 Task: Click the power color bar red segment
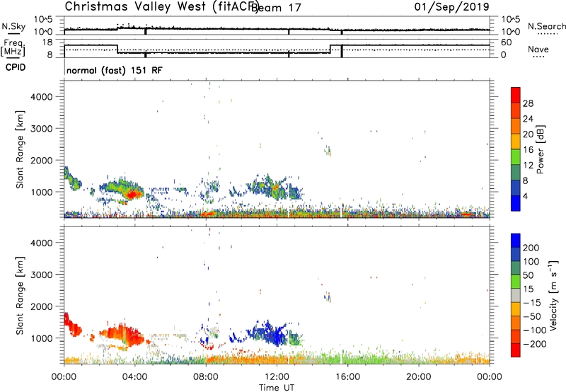click(x=516, y=96)
